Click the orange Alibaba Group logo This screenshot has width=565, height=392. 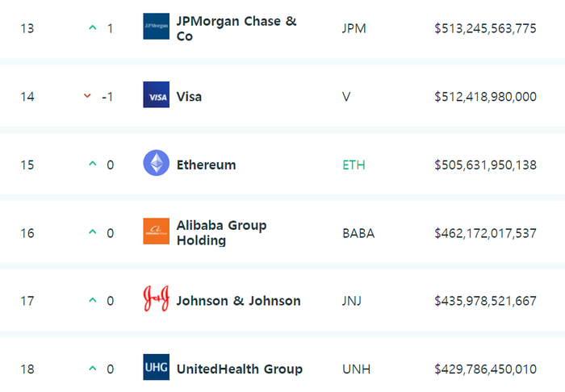(156, 231)
